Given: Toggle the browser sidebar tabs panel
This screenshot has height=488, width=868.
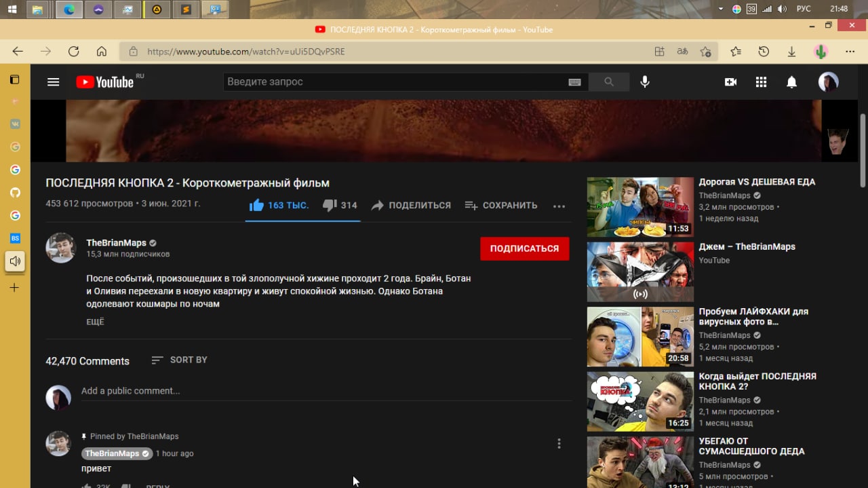Looking at the screenshot, I should point(15,79).
